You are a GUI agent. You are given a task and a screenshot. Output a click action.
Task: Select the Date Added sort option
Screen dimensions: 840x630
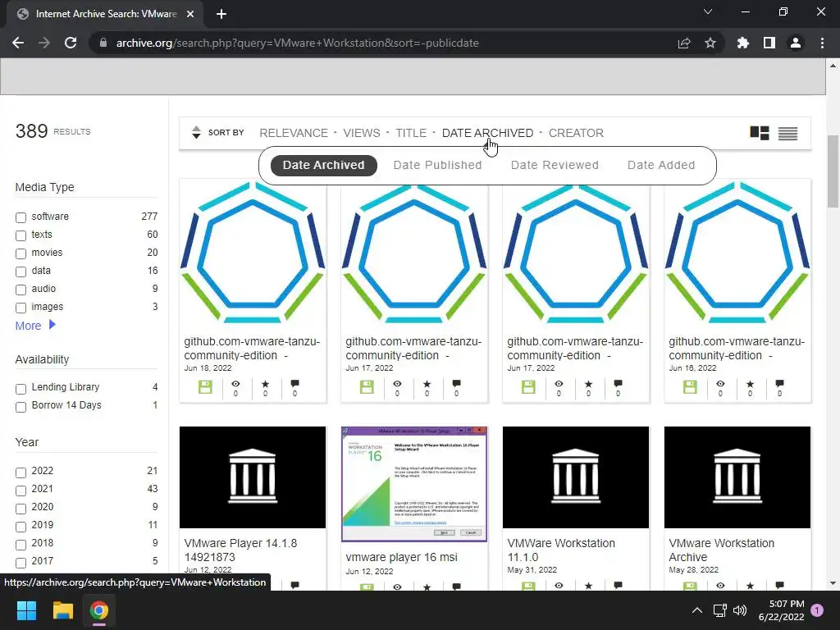[661, 165]
